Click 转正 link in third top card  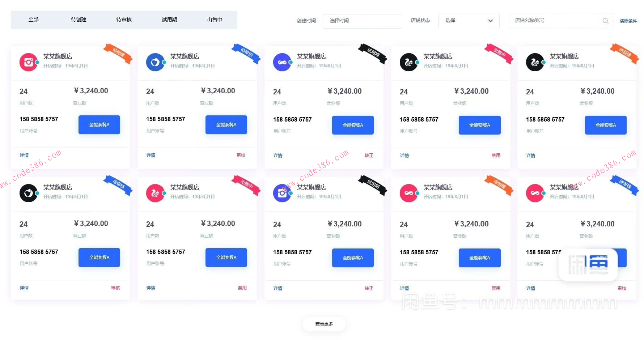[369, 156]
